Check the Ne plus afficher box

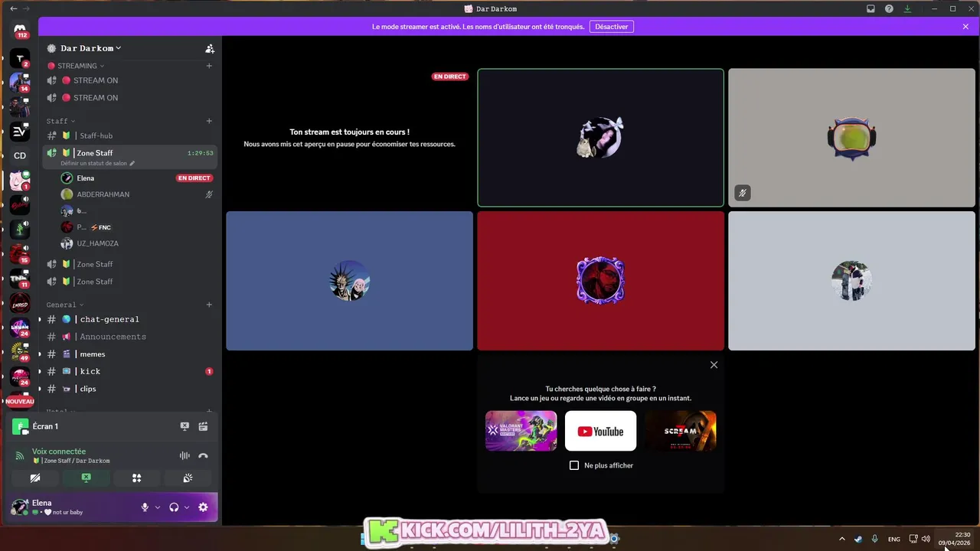click(x=574, y=465)
